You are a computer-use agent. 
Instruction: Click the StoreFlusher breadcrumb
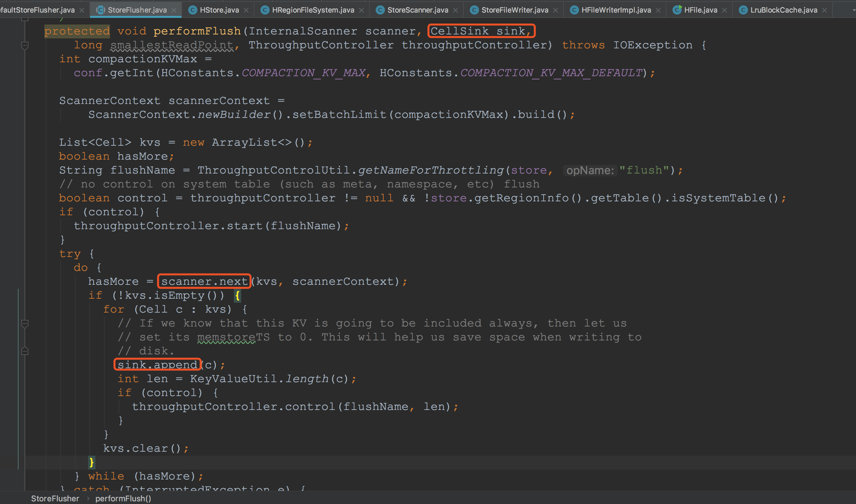pos(55,498)
